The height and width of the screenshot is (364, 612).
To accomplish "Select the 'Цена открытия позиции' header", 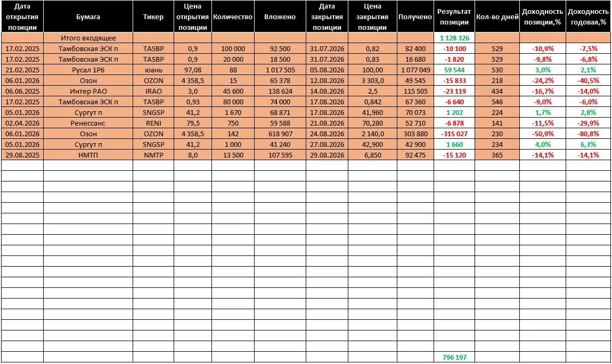I will (x=192, y=17).
